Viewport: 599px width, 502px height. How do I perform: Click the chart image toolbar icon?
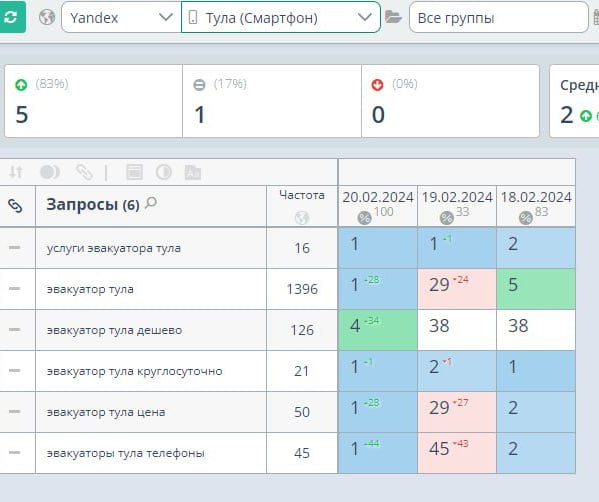click(x=193, y=172)
